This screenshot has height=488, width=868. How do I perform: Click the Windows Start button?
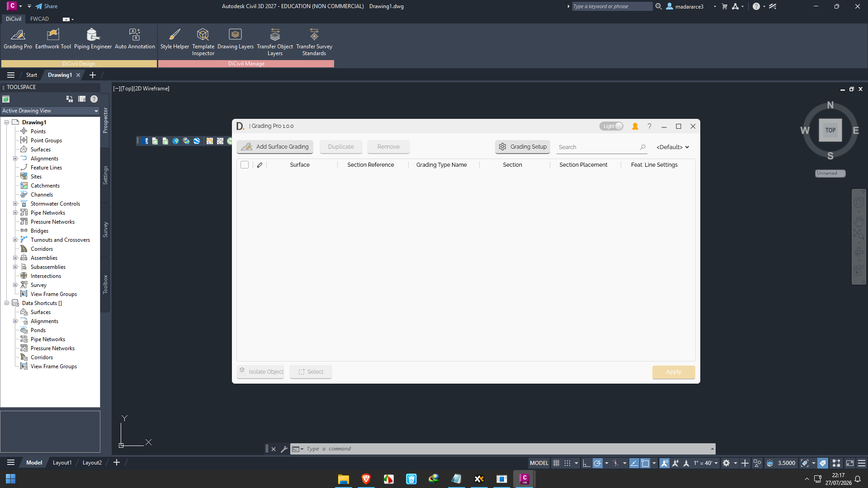[x=11, y=479]
